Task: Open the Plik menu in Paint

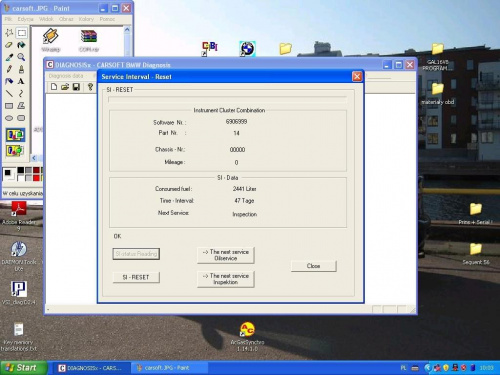Action: point(8,19)
